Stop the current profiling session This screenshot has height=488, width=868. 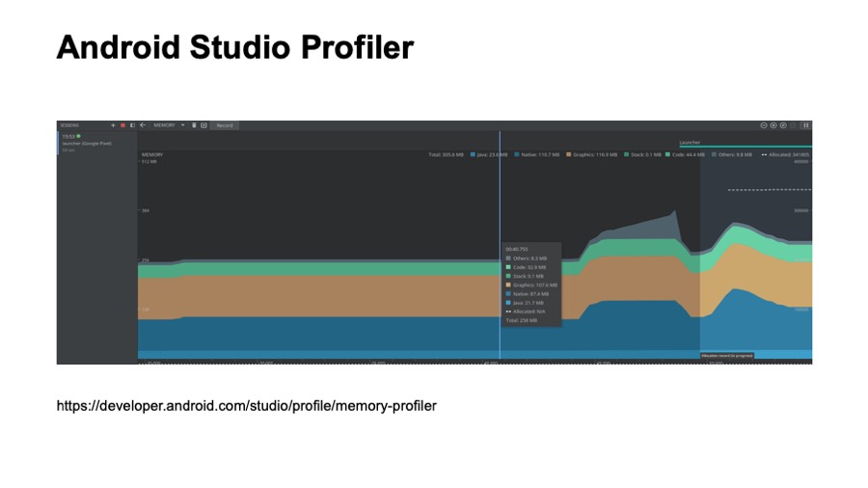tap(122, 125)
